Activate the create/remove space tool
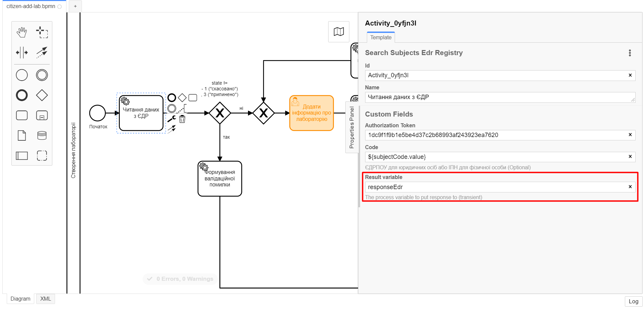Viewport: 644px width, 309px height. tap(22, 52)
